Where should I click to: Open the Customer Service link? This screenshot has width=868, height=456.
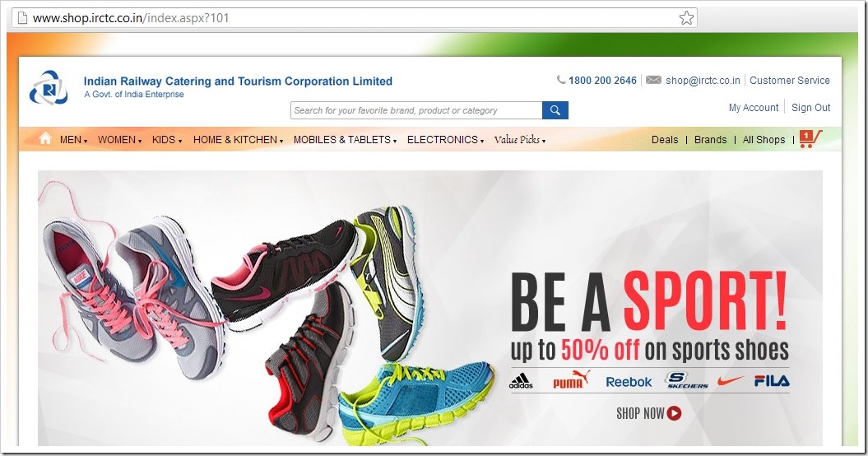789,81
